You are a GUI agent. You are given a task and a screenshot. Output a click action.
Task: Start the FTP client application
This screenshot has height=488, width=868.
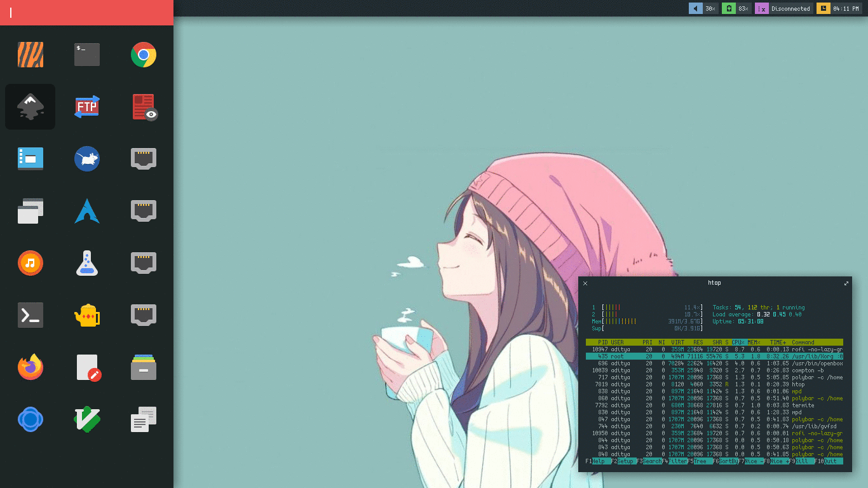click(86, 106)
